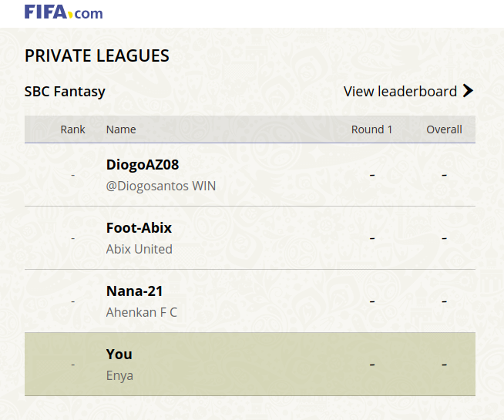Click the Enya team name
The image size is (504, 420).
tap(119, 375)
